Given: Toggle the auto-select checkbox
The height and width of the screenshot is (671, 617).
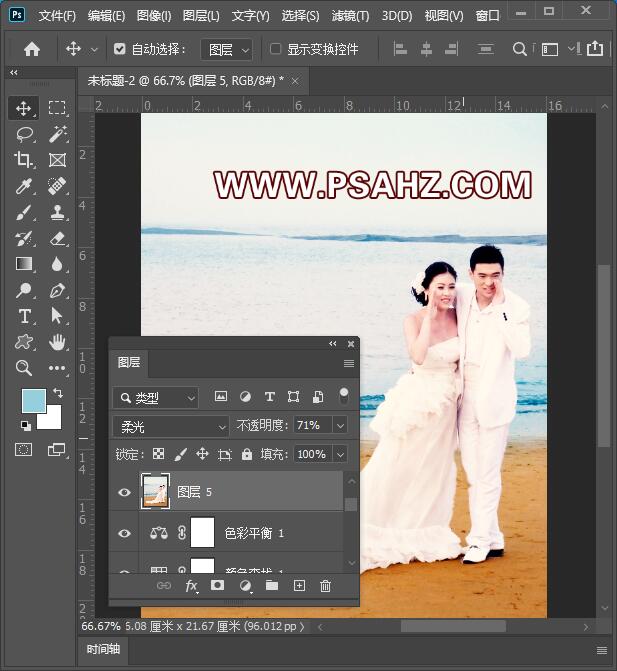Looking at the screenshot, I should click(120, 49).
